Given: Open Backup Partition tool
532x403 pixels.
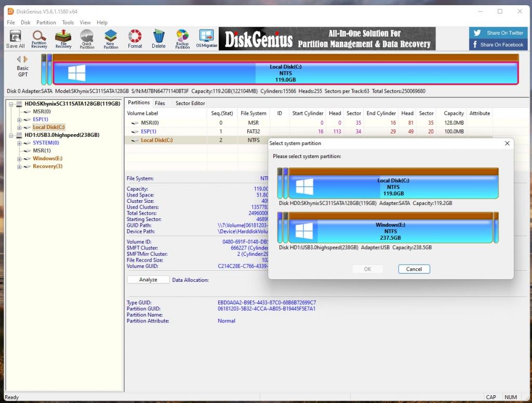Looking at the screenshot, I should point(182,39).
